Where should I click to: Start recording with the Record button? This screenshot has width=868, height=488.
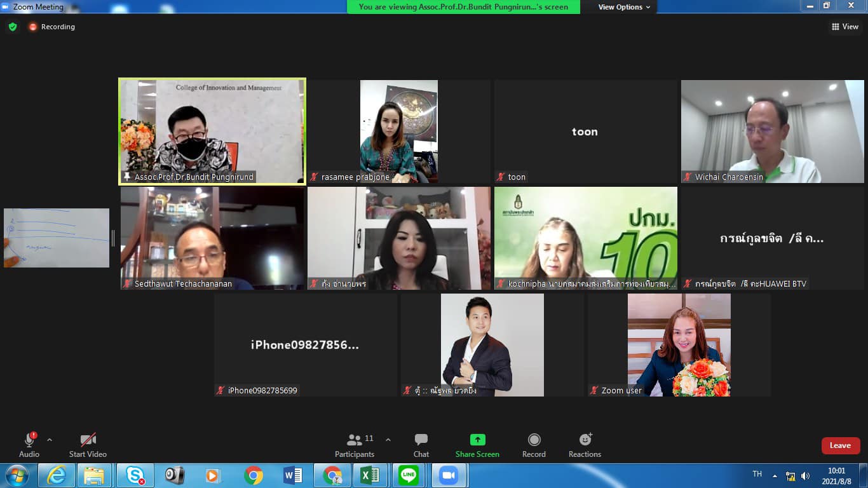[x=534, y=445]
